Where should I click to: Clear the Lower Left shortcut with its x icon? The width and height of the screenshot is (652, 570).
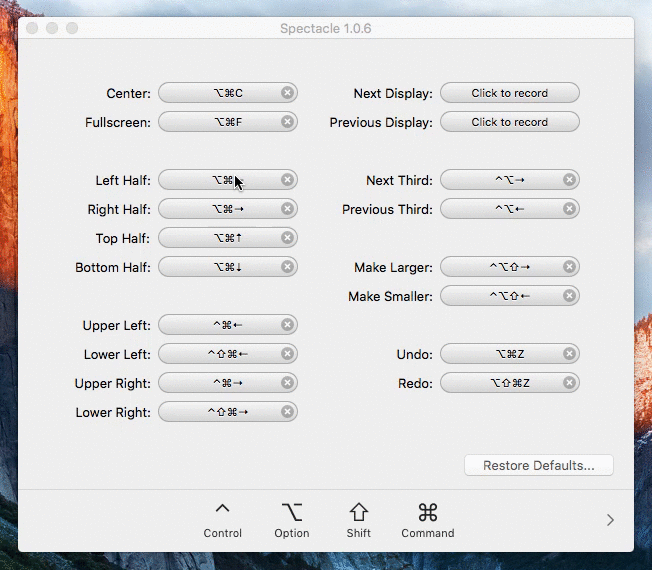[287, 354]
